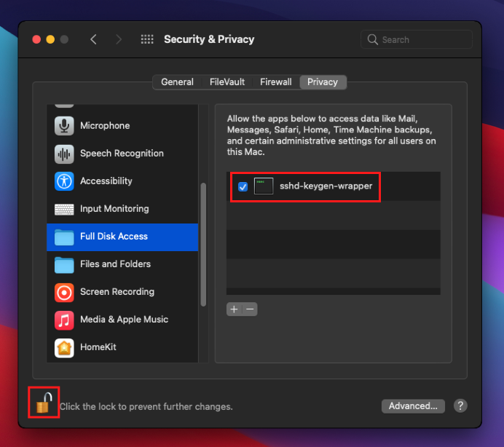Go back with the left chevron
This screenshot has width=504, height=447.
tap(93, 39)
